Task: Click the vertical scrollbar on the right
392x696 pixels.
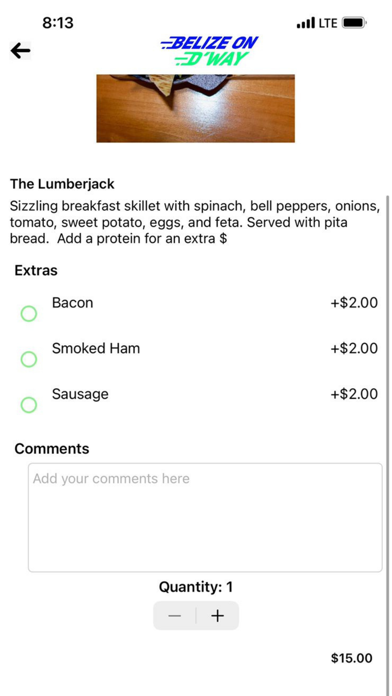Action: 388,444
